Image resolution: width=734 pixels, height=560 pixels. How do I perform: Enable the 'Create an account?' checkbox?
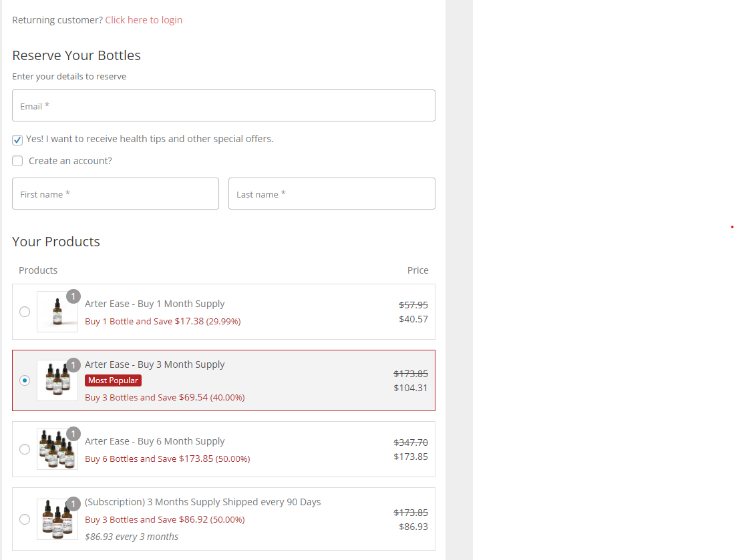click(17, 161)
